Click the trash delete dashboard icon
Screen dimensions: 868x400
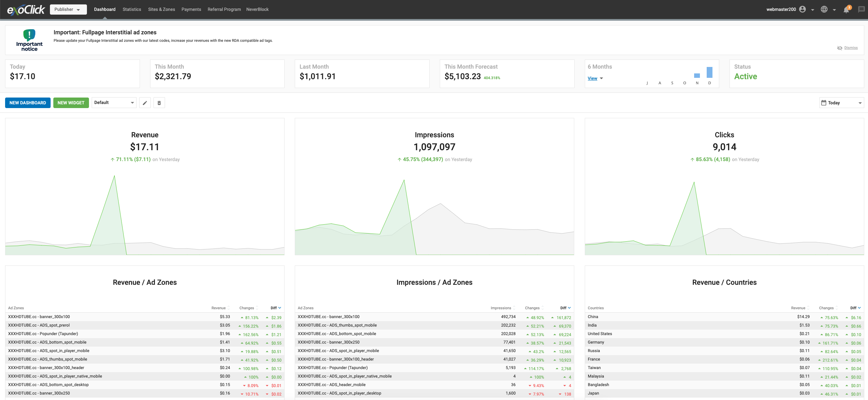point(159,103)
